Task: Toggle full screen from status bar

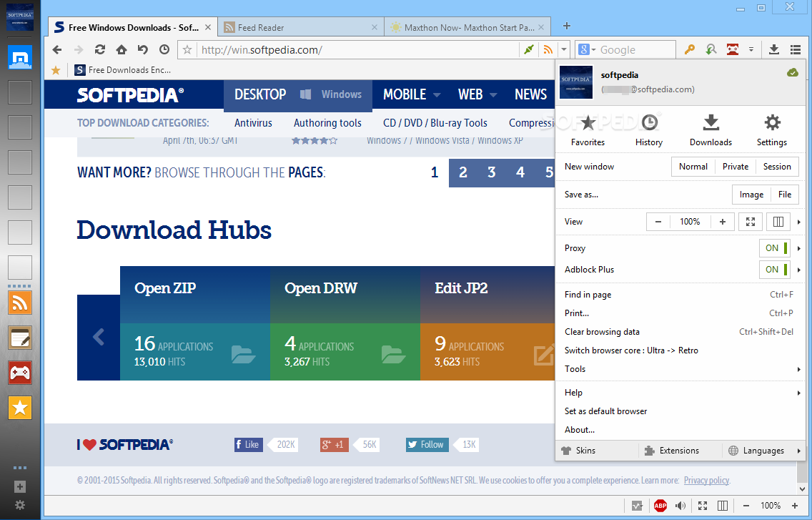Action: tap(702, 506)
